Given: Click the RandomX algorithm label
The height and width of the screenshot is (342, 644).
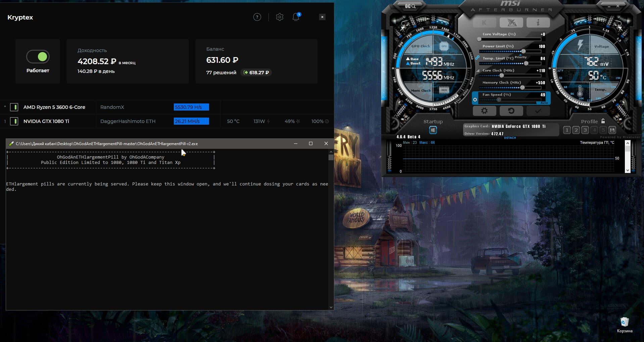Looking at the screenshot, I should pos(112,107).
